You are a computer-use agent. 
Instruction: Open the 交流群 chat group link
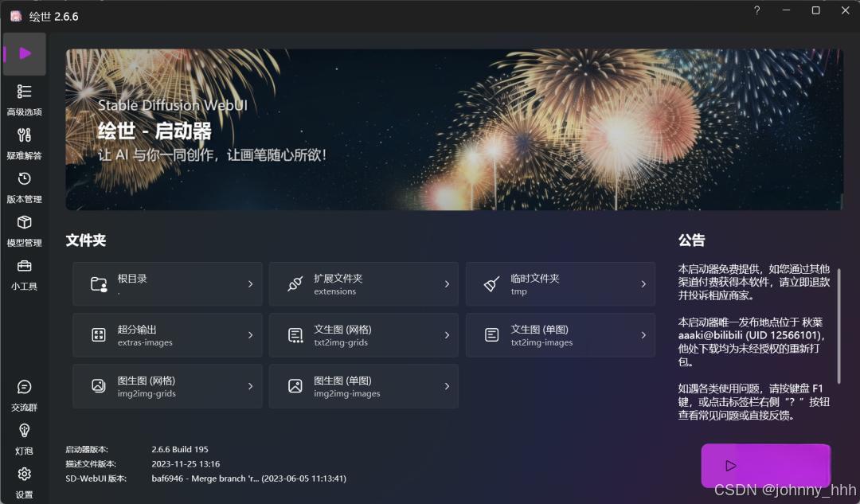point(24,396)
